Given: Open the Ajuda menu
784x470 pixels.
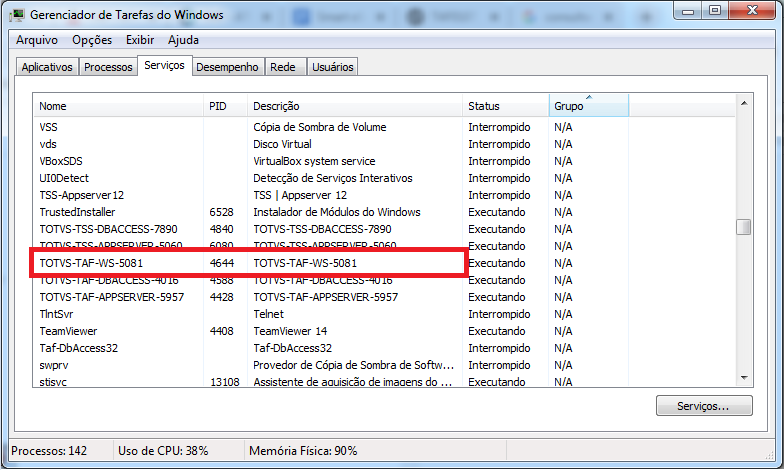Looking at the screenshot, I should (183, 40).
